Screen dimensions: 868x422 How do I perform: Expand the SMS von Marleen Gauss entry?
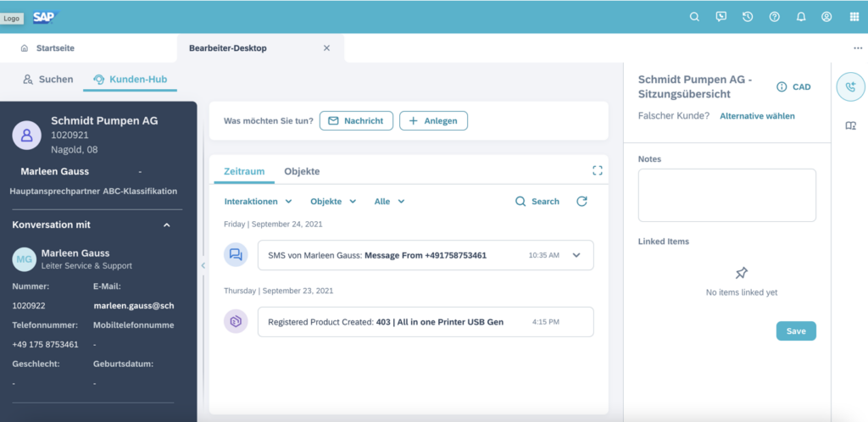576,255
